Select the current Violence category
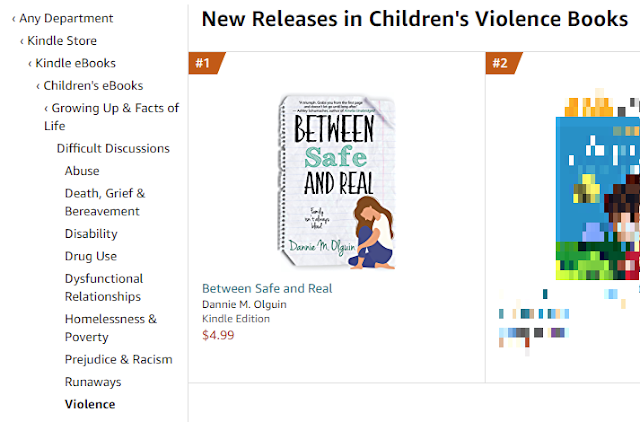 pos(90,404)
